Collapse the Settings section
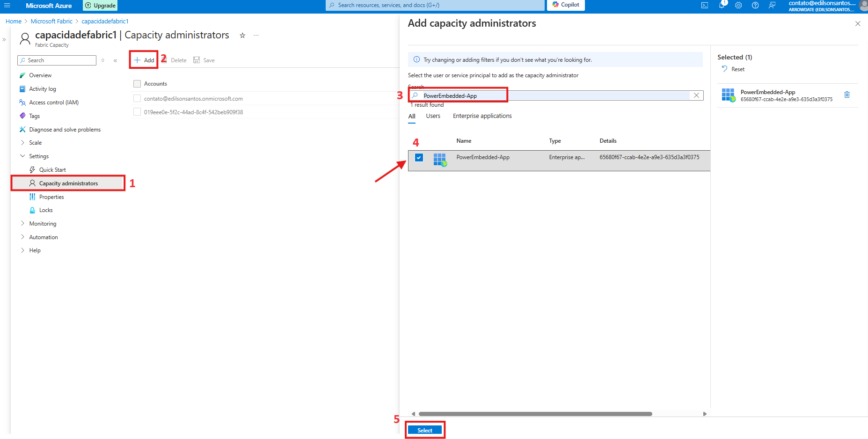This screenshot has width=868, height=439. point(22,156)
